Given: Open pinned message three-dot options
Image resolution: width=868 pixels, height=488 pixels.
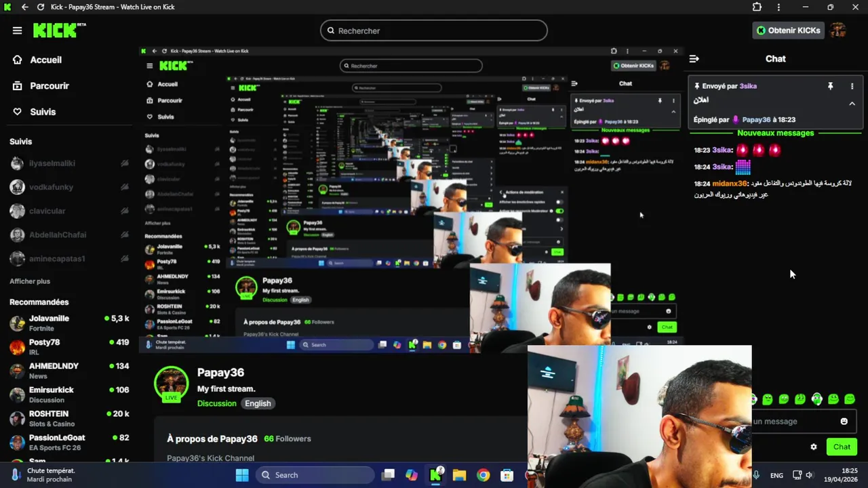Looking at the screenshot, I should [852, 86].
